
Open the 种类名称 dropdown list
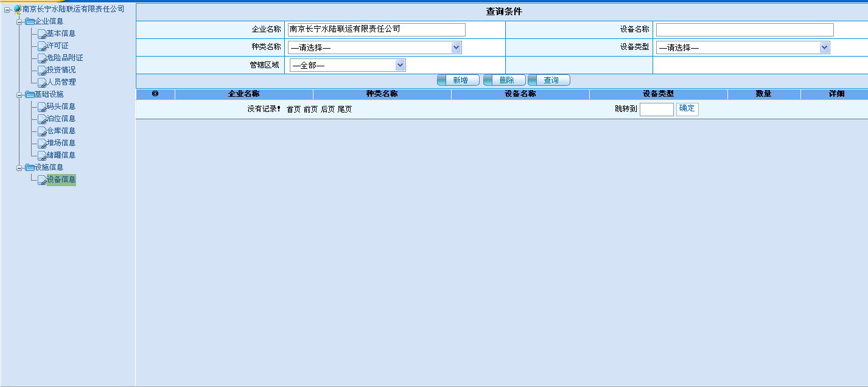click(456, 47)
